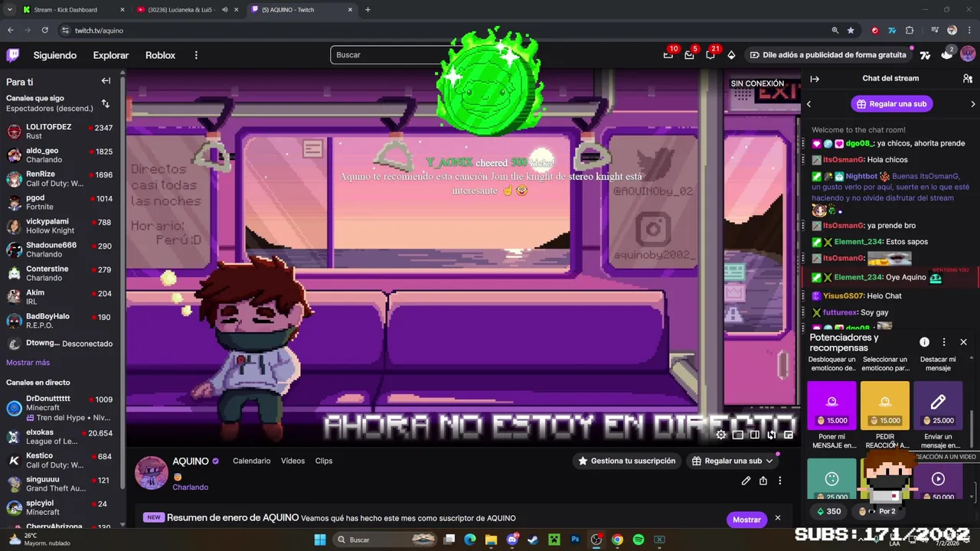
Task: Click the rewards panel scrollbar thumb
Action: tap(972, 430)
